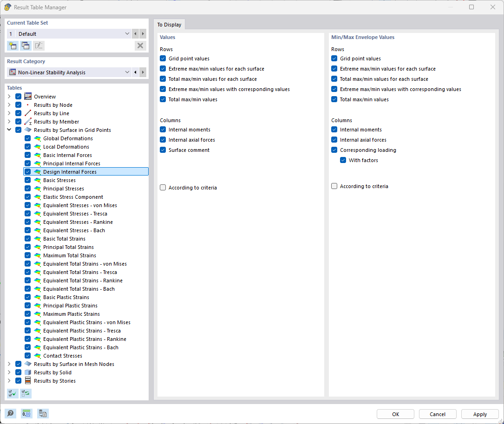Uncheck Grid point values under Values
Image resolution: width=504 pixels, height=424 pixels.
click(163, 59)
